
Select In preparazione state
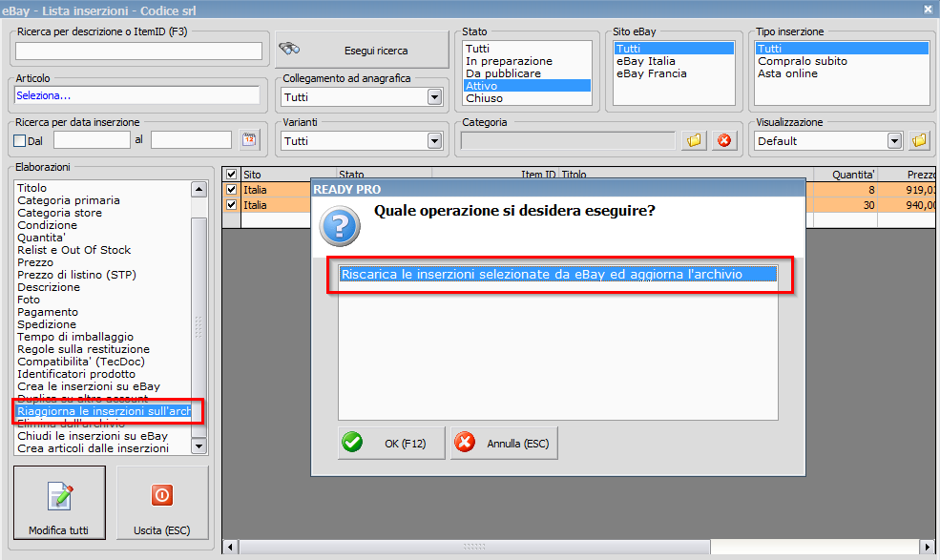click(527, 61)
